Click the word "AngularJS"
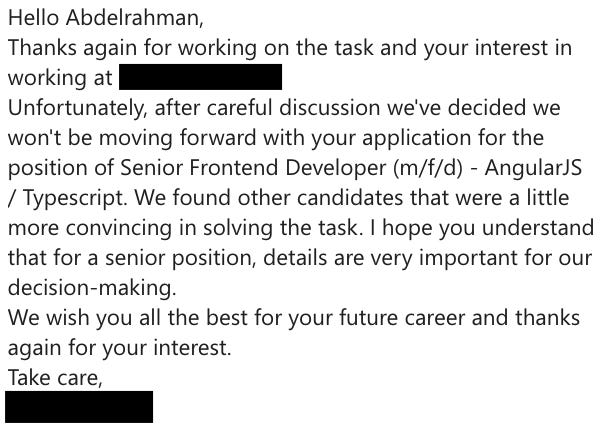This screenshot has height=429, width=600. point(533,168)
